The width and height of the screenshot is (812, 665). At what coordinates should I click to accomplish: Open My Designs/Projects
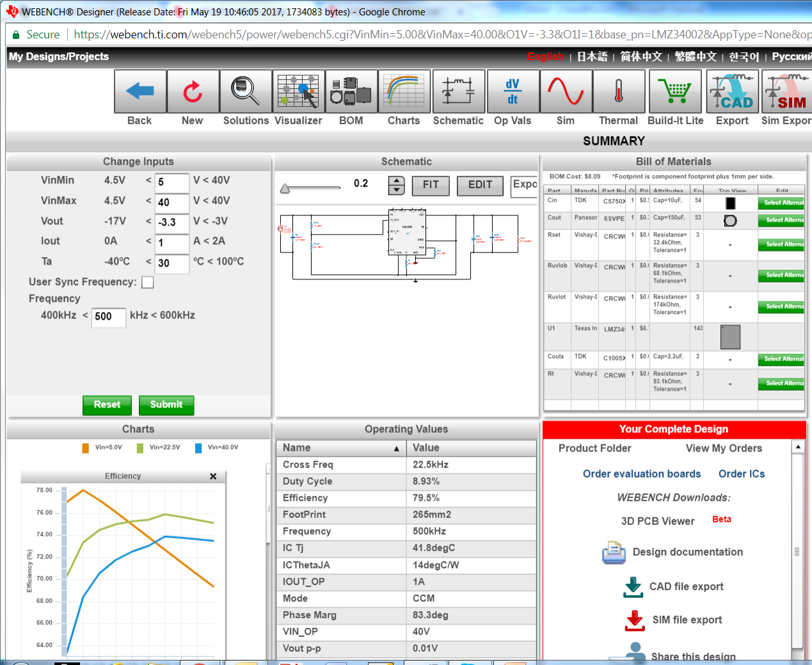coord(59,57)
